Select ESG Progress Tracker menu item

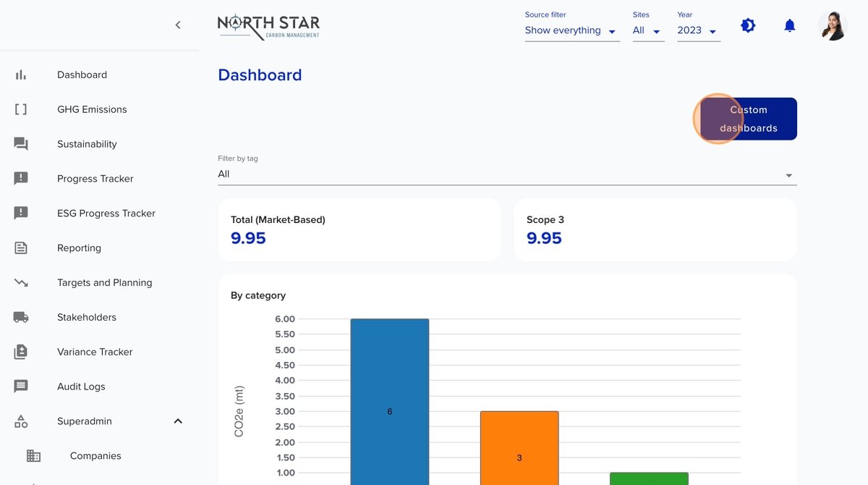coord(106,214)
